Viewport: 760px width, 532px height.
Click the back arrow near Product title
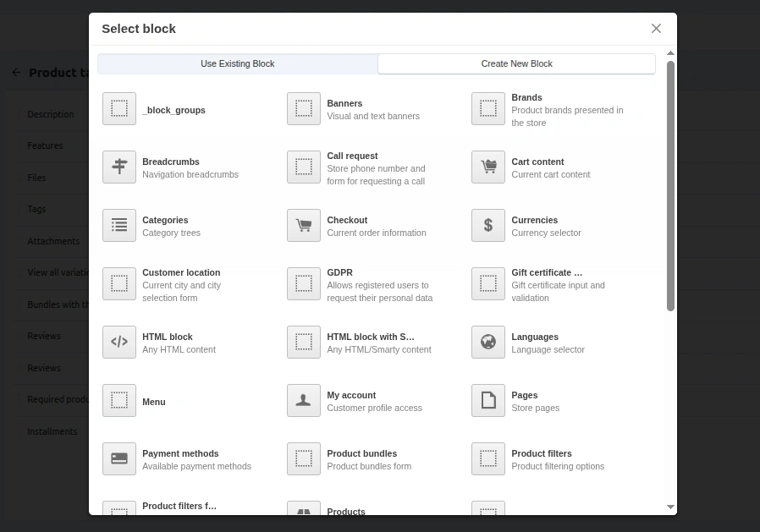[x=16, y=73]
